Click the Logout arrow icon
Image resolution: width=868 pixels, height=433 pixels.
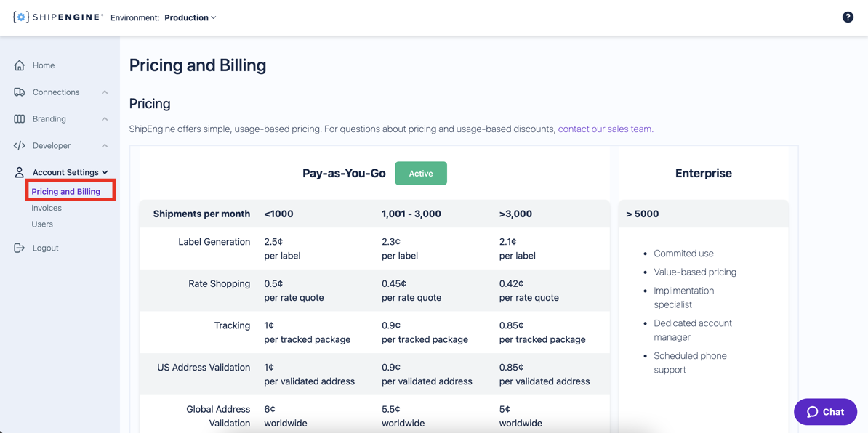tap(20, 248)
